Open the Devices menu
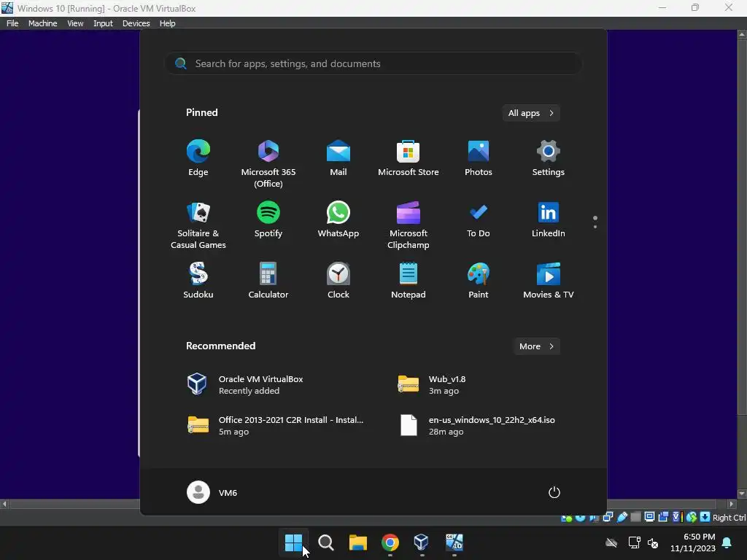 pos(136,23)
